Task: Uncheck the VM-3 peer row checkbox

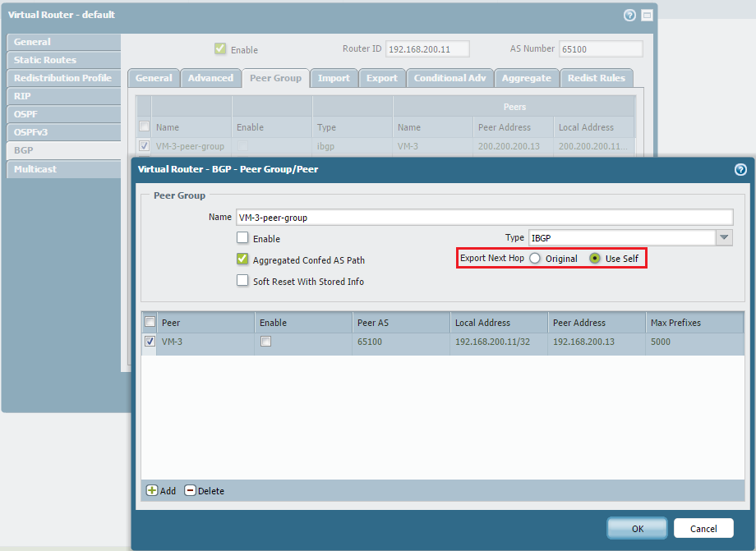Action: click(150, 341)
